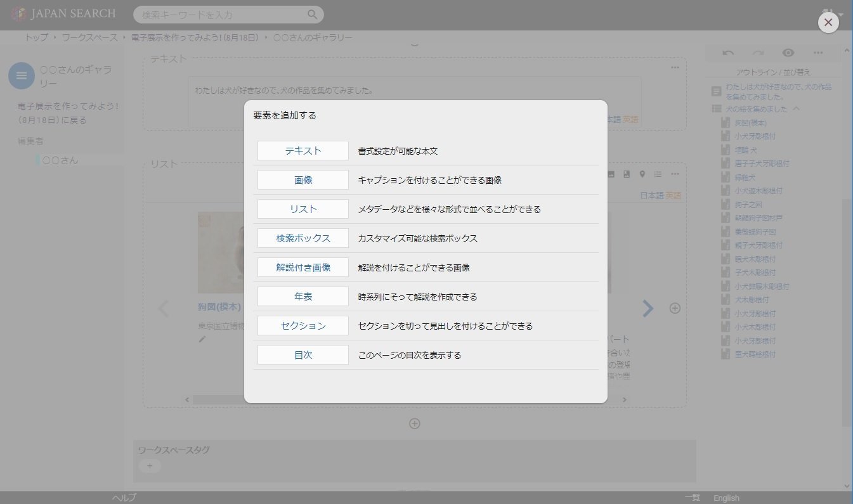Select the 解説付き画像 element option
Image resolution: width=853 pixels, height=504 pixels.
[x=303, y=268]
